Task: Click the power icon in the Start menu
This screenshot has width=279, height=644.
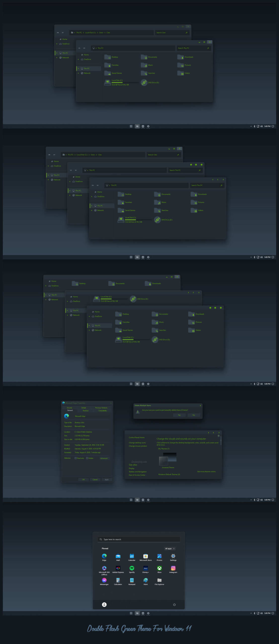Action: click(x=174, y=605)
